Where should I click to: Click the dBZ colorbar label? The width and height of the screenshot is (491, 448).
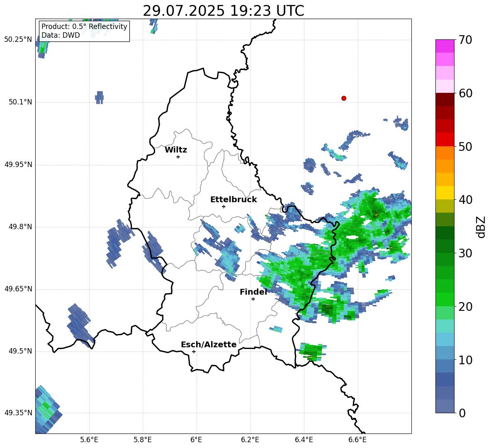point(480,227)
